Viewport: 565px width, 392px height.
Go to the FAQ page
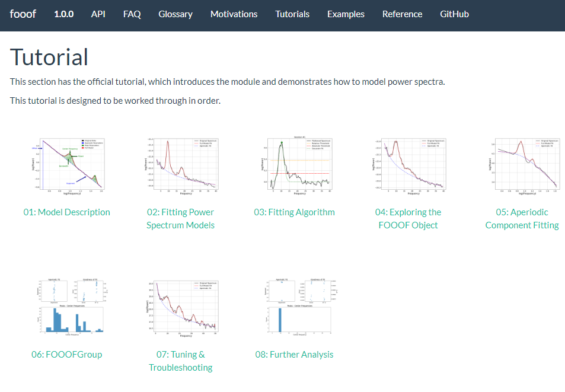(132, 14)
